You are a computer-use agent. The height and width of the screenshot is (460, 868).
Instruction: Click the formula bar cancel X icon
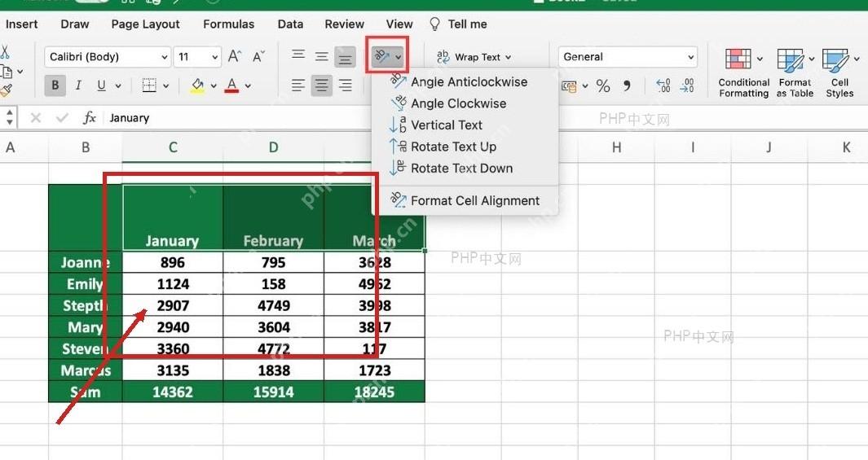click(35, 118)
